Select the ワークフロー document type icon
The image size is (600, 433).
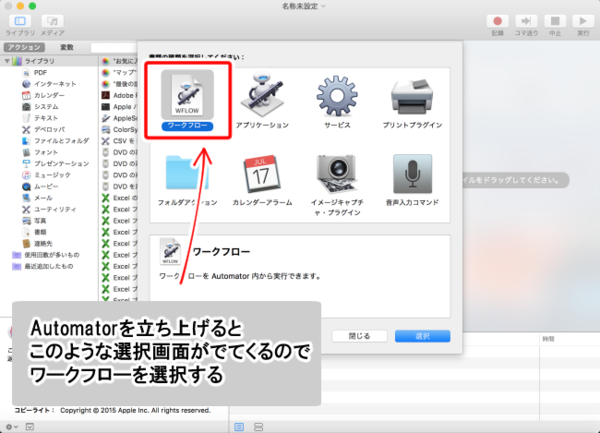187,95
